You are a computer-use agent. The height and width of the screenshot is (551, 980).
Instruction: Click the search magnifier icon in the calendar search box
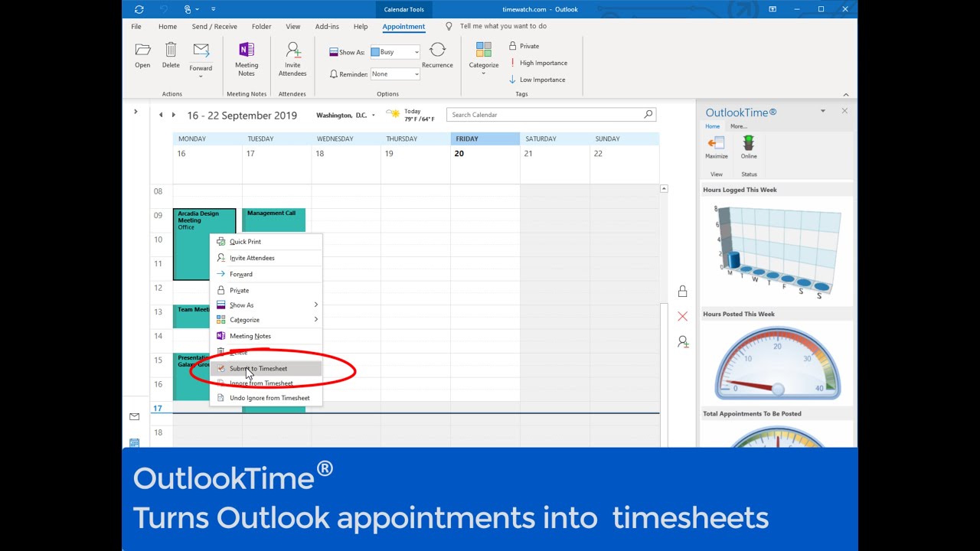(648, 115)
